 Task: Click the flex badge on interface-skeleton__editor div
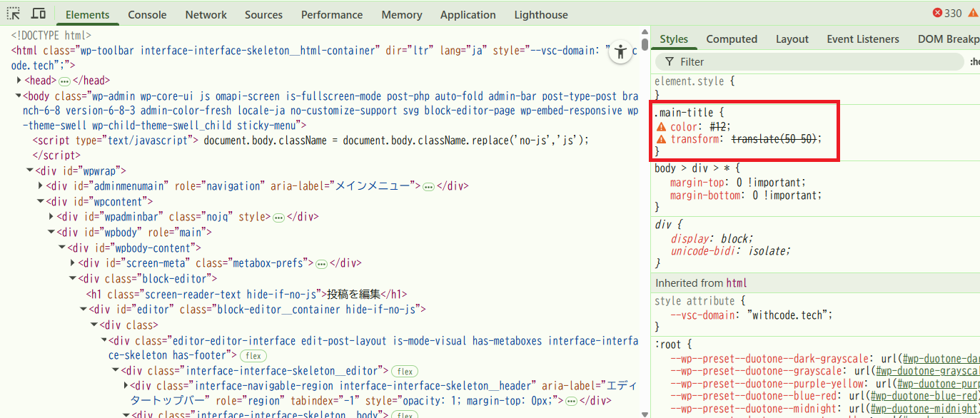tap(405, 371)
